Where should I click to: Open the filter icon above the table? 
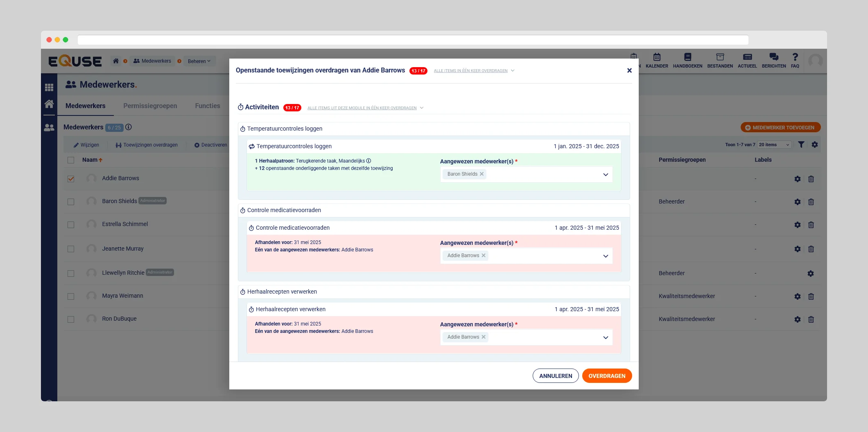[x=801, y=145]
